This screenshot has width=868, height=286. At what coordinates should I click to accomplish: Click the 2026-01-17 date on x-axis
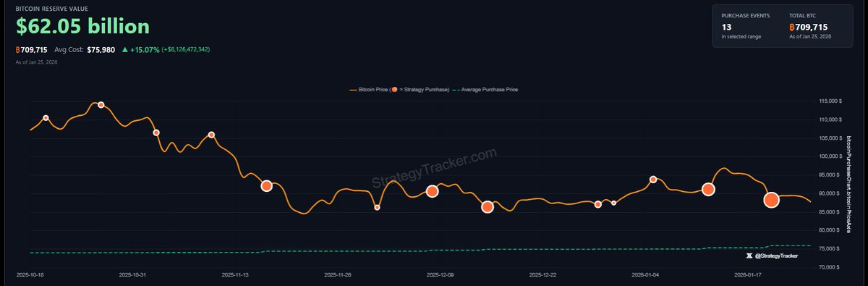point(748,275)
